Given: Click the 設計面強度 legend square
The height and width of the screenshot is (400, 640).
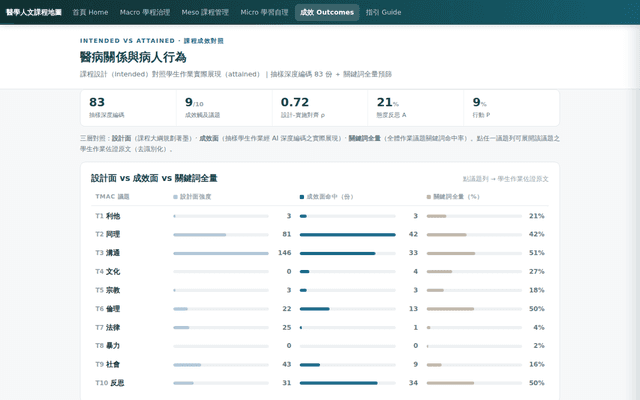Looking at the screenshot, I should 176,197.
